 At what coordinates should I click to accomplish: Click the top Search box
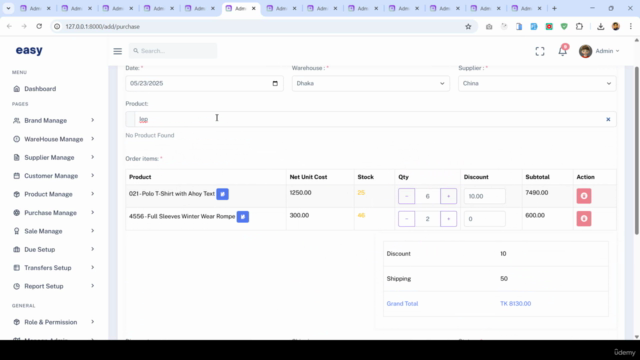click(173, 51)
